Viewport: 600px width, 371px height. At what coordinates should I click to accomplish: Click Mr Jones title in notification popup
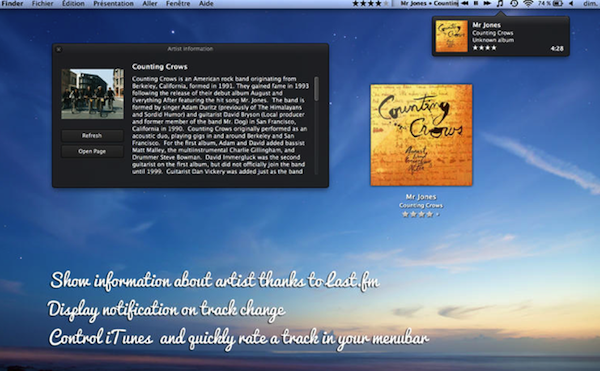click(486, 25)
